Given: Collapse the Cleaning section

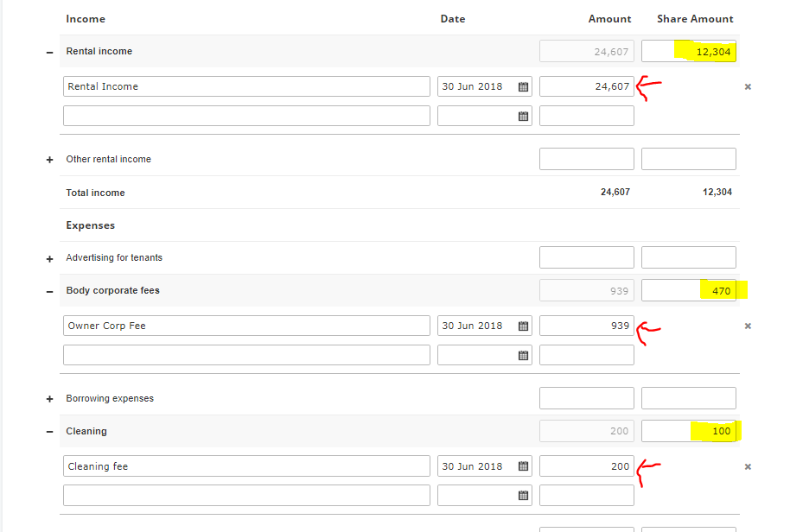Looking at the screenshot, I should coord(49,431).
